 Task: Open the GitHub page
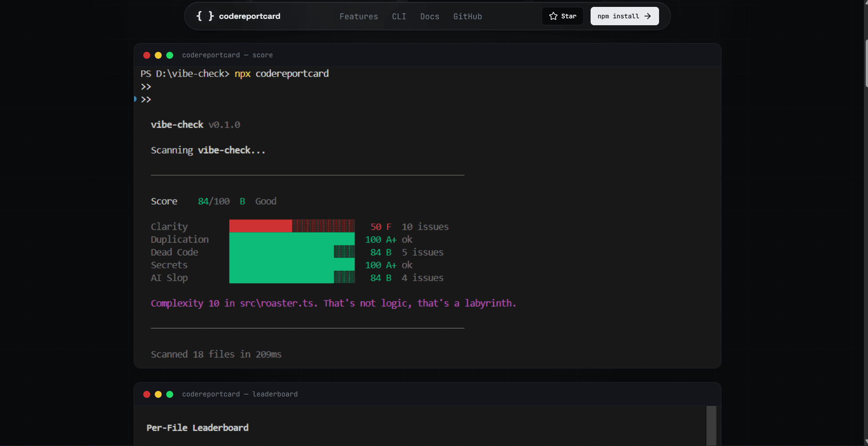(468, 16)
